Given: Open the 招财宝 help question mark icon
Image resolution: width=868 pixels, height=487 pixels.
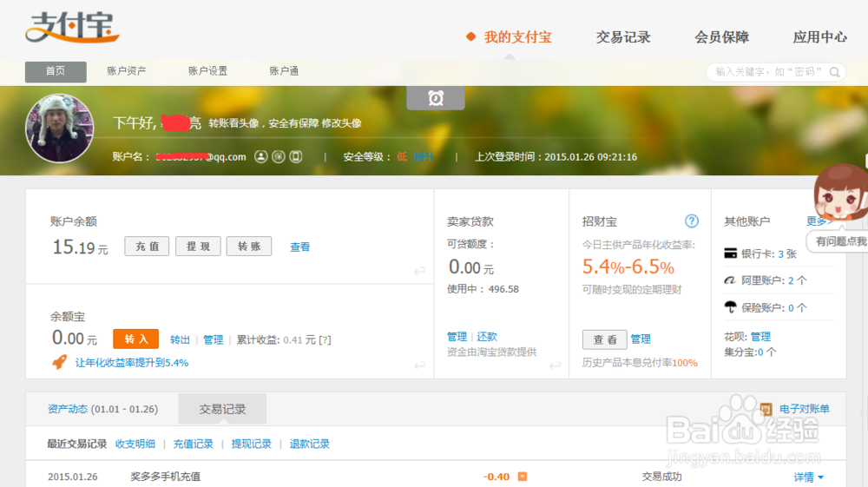Looking at the screenshot, I should click(x=692, y=221).
